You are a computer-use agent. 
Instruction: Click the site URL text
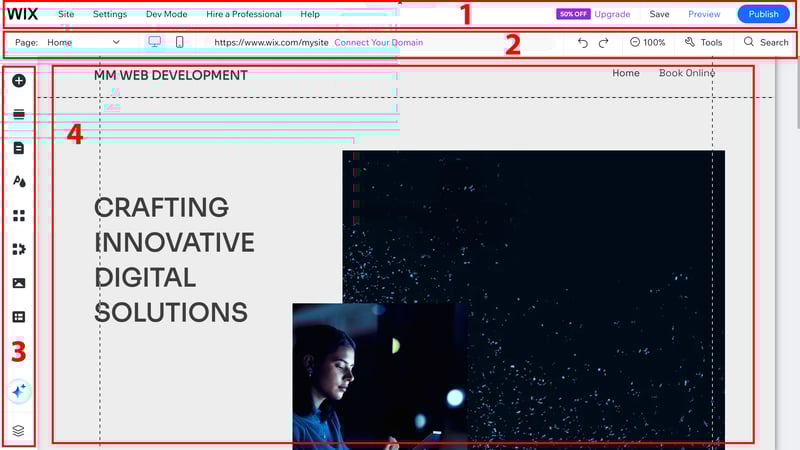click(271, 42)
